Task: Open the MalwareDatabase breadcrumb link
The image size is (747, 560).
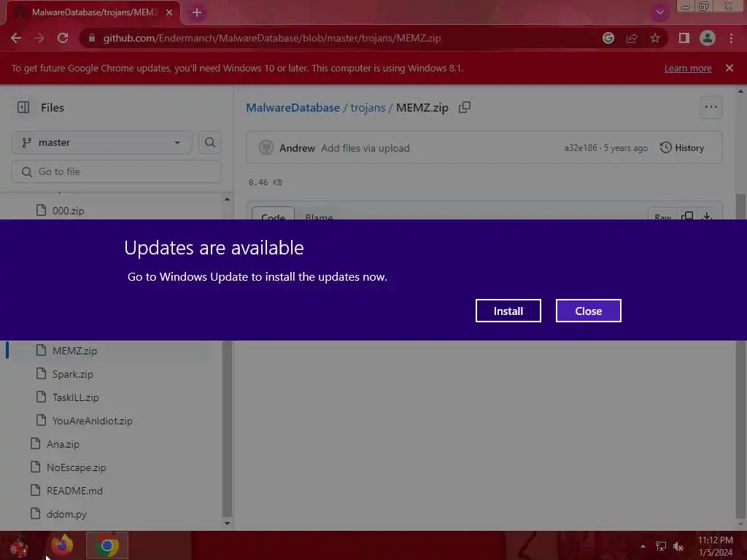Action: (293, 108)
